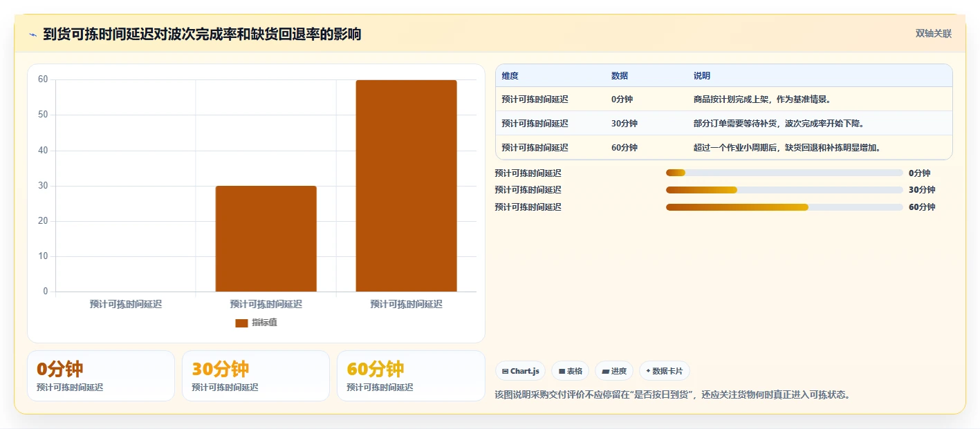Click the progress bar labeled 30分钟
The image size is (980, 429).
784,190
